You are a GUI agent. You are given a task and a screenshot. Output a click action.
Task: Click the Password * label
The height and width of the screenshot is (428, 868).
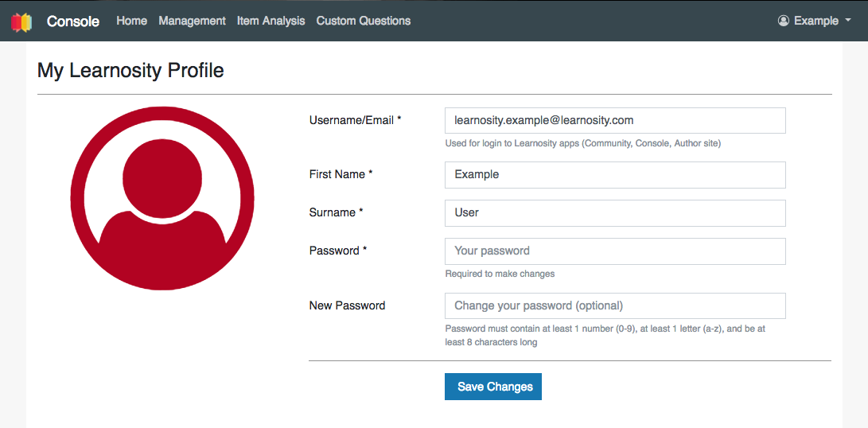click(x=338, y=251)
